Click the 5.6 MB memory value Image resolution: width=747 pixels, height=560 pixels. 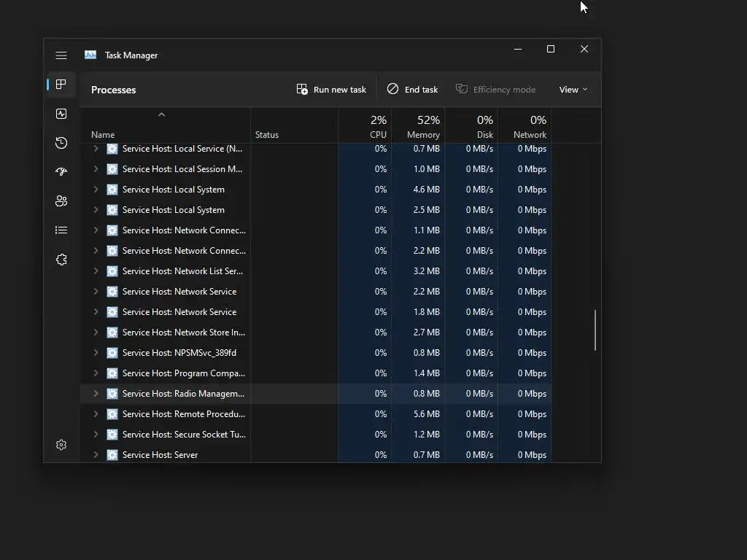pyautogui.click(x=426, y=414)
